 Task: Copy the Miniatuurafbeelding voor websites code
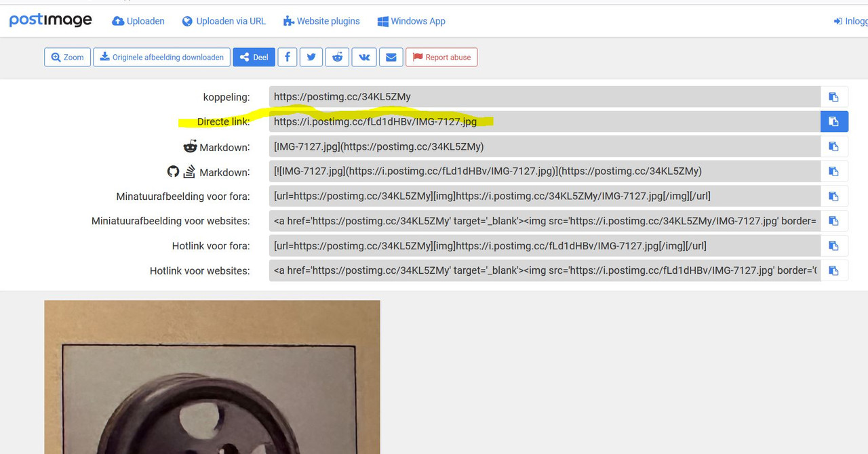coord(834,221)
